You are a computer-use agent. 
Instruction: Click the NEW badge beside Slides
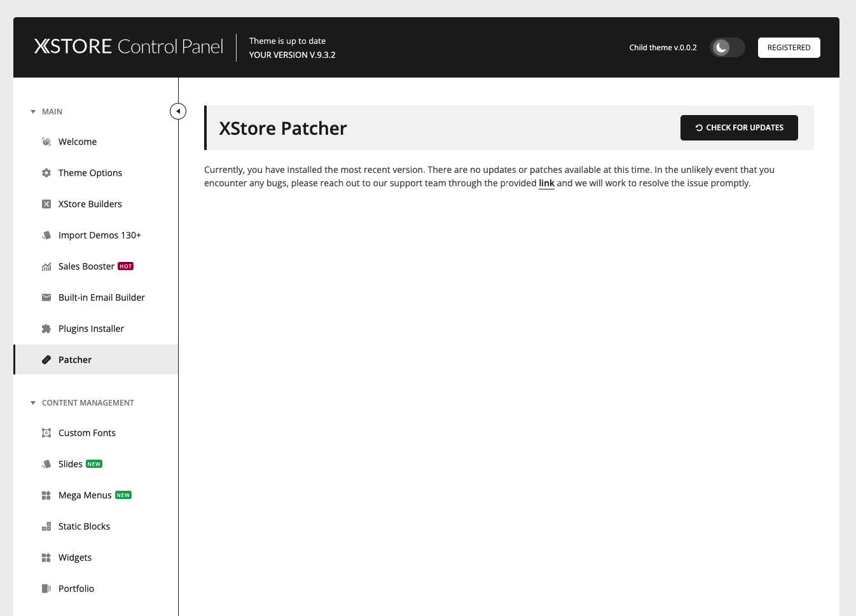coord(94,464)
